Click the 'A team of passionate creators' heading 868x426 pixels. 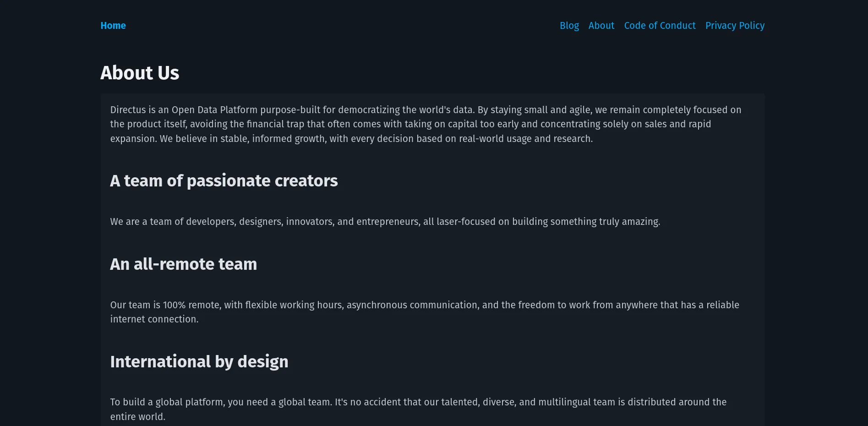[224, 181]
